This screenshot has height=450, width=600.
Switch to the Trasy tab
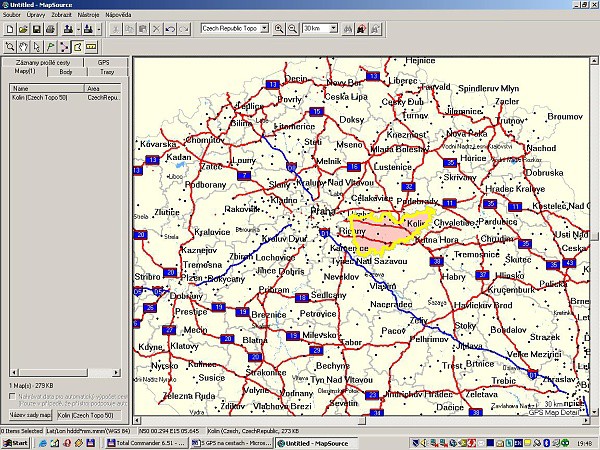point(107,72)
